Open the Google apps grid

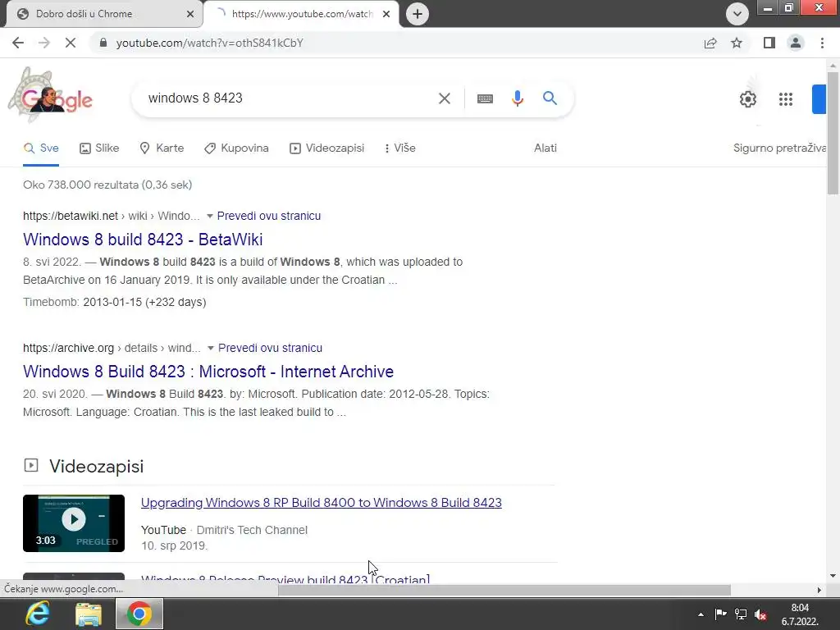[785, 99]
